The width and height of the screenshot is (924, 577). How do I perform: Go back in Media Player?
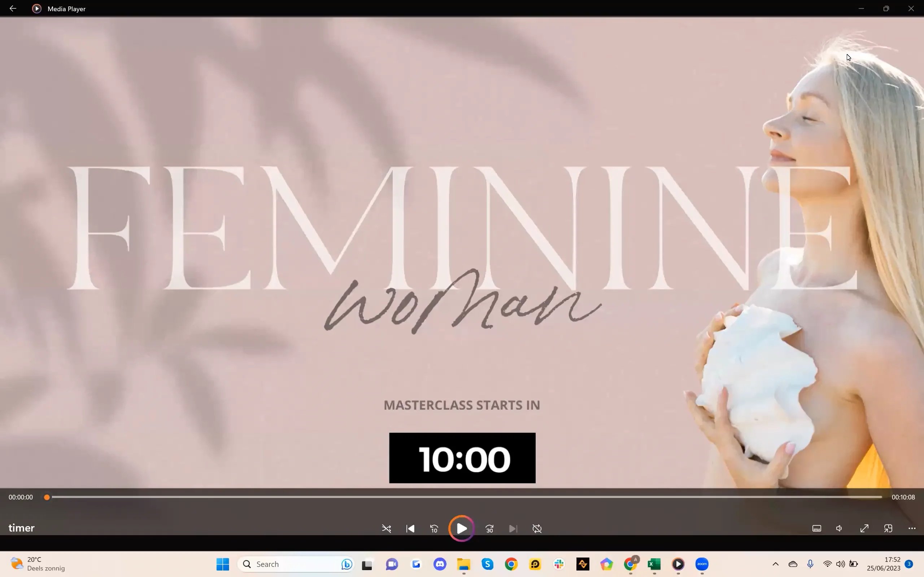click(13, 8)
